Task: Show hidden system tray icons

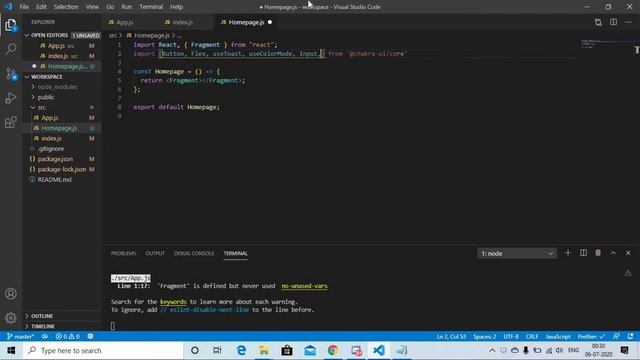Action: tap(492, 351)
